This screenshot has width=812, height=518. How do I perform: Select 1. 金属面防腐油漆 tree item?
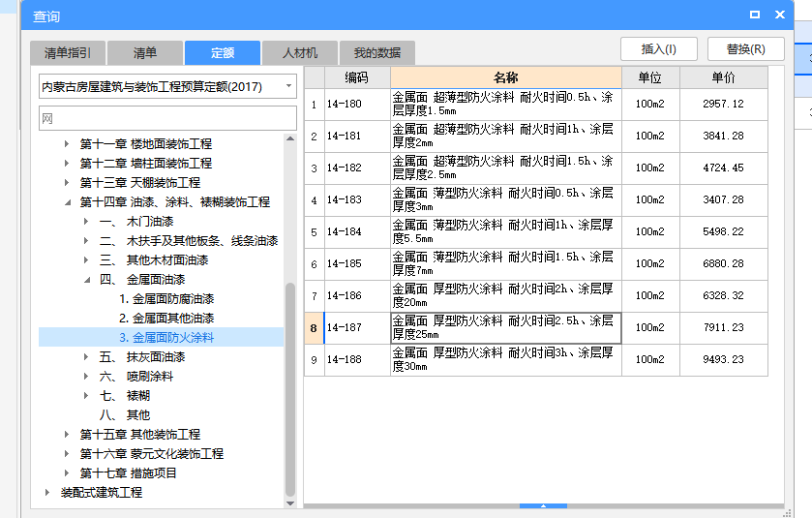tap(166, 299)
